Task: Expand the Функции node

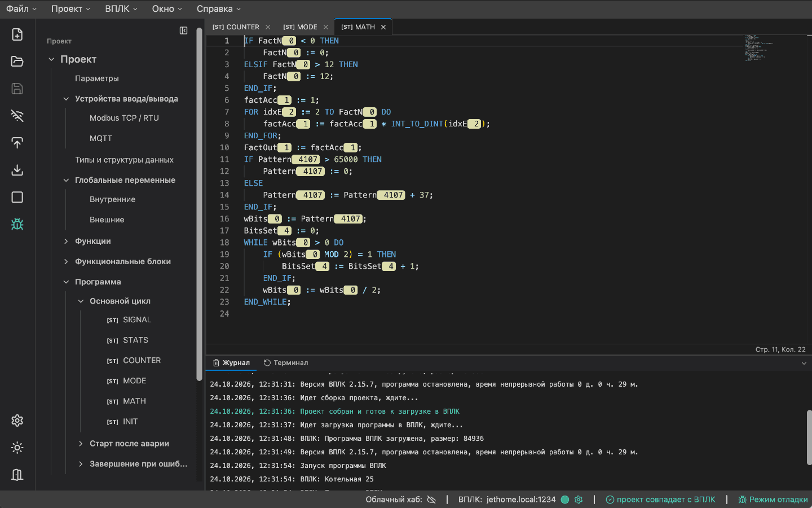Action: (x=66, y=241)
